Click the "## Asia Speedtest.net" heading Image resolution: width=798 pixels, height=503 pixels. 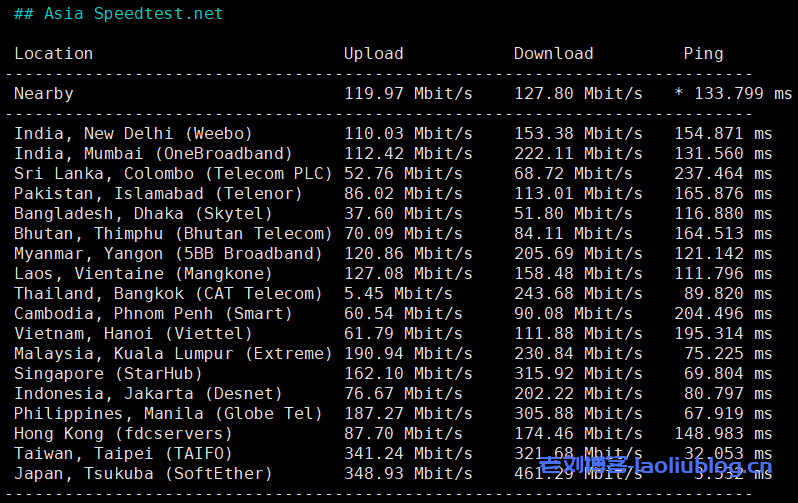coord(119,14)
